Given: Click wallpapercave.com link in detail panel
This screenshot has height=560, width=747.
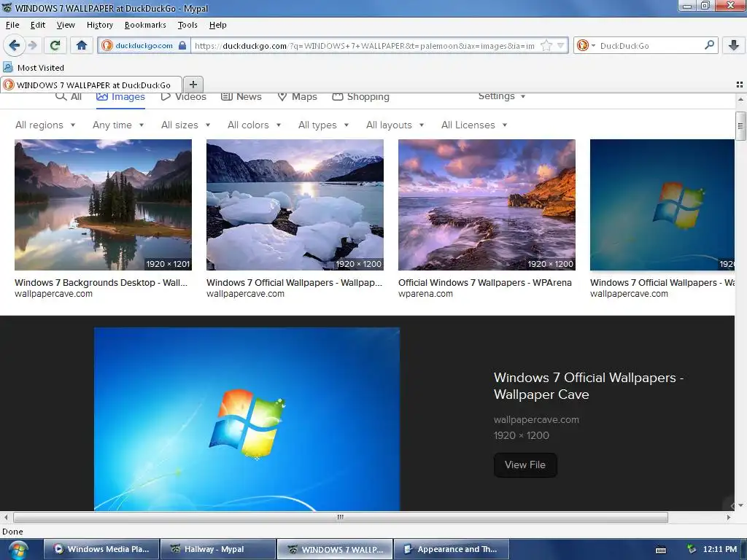Looking at the screenshot, I should [536, 419].
